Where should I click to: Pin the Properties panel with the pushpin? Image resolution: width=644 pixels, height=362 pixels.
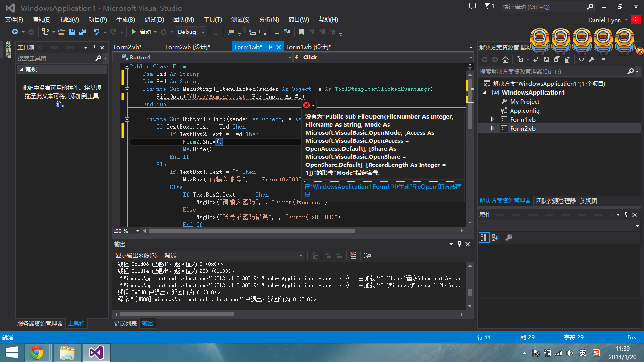[627, 215]
